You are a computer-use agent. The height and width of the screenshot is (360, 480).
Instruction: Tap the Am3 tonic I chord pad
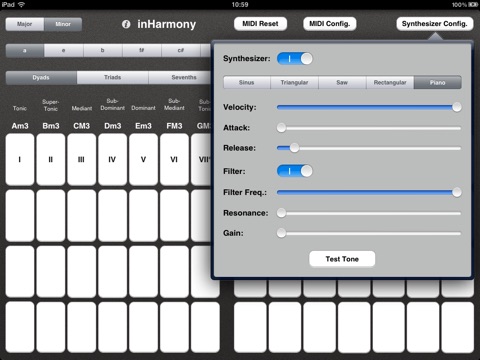click(20, 159)
